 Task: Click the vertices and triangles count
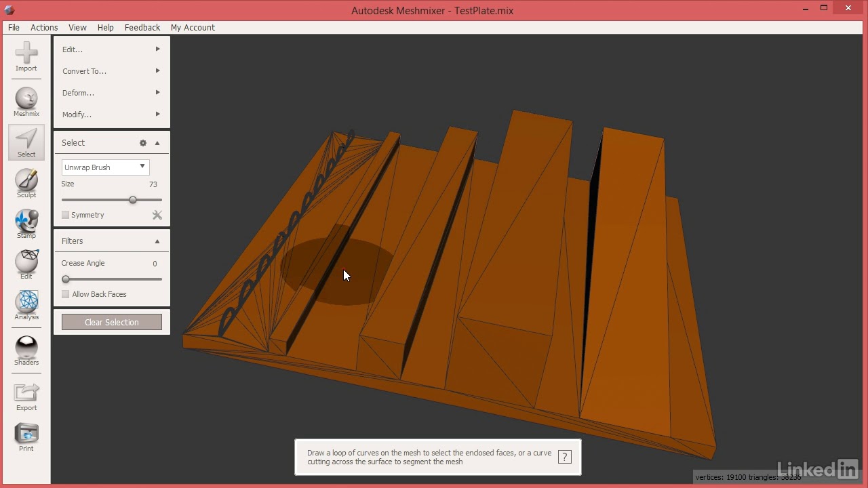748,477
